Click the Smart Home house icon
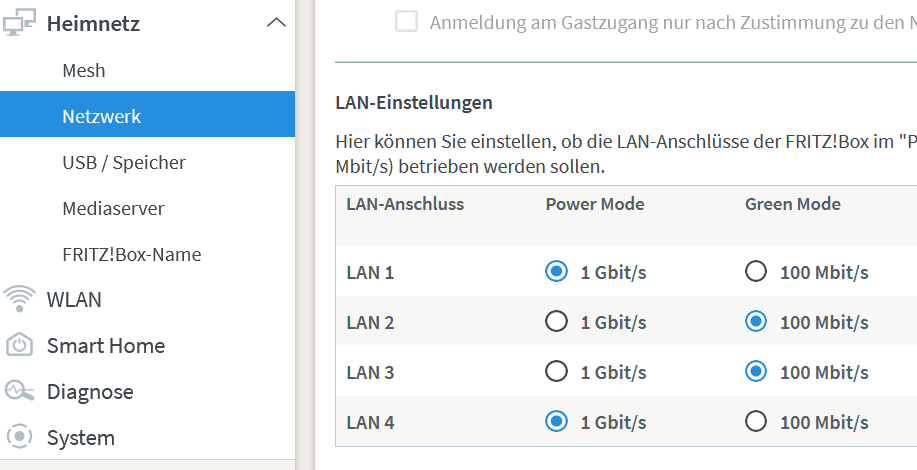917x470 pixels. 19,345
